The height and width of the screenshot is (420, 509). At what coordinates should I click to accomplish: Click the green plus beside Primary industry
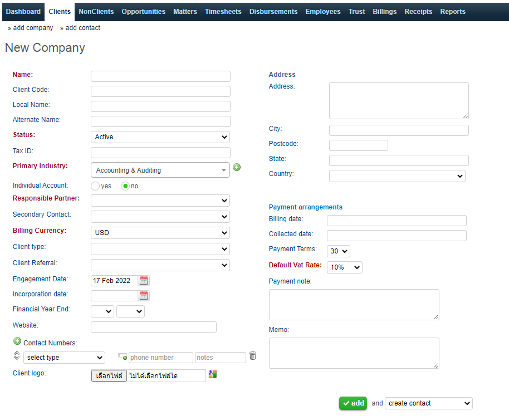(237, 167)
